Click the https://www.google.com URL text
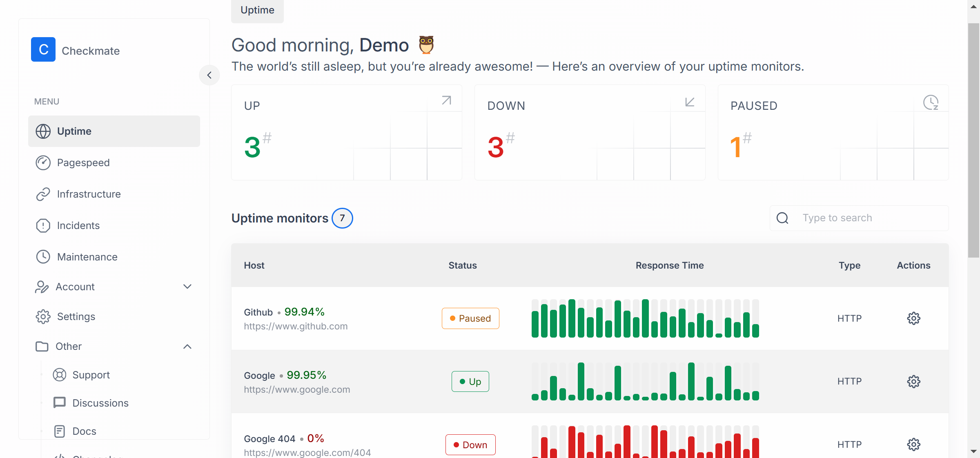The image size is (980, 458). click(x=297, y=389)
